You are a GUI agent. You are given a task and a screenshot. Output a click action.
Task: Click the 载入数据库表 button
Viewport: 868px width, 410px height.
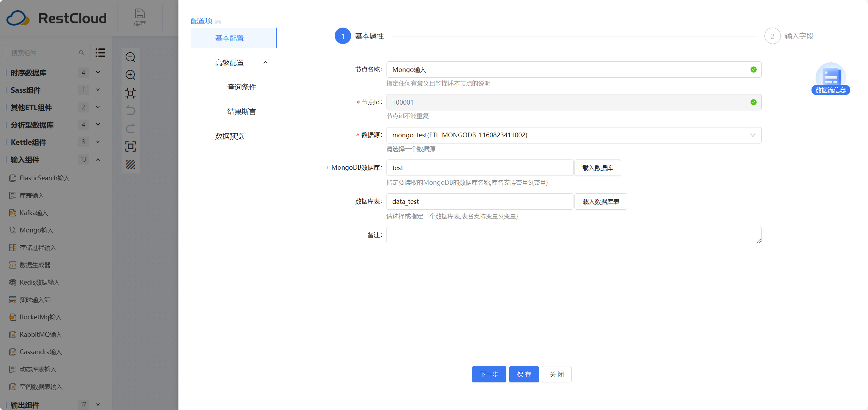(601, 201)
